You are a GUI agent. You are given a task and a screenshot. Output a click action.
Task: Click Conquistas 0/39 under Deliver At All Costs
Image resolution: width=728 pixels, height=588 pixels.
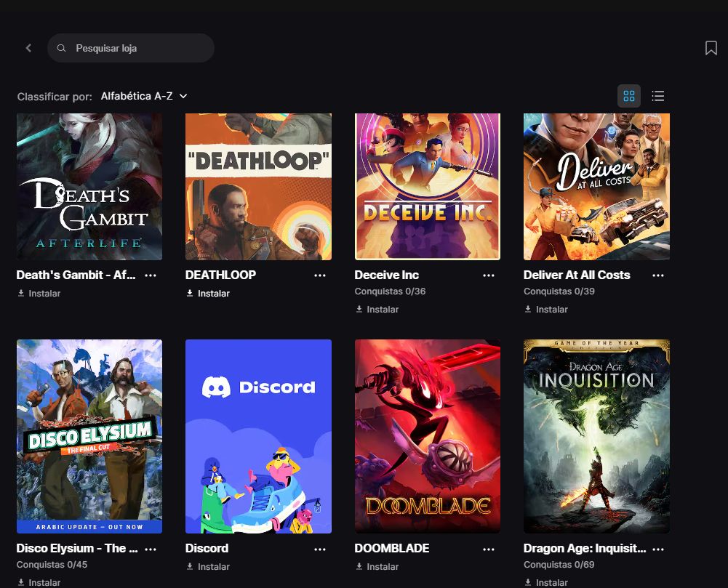[559, 291]
